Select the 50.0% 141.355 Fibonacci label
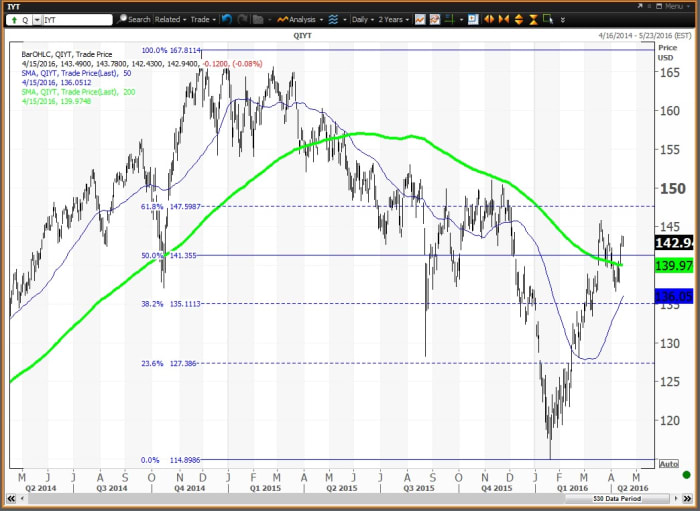 pyautogui.click(x=169, y=256)
